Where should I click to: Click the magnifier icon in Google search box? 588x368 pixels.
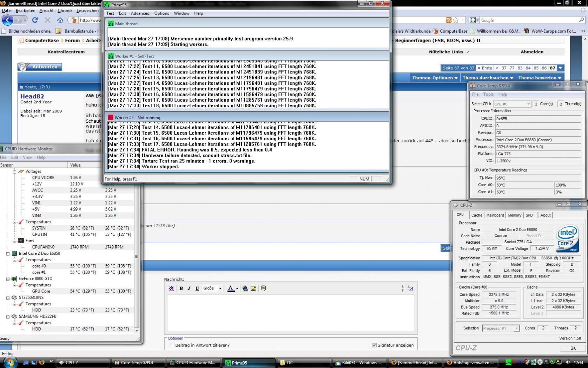[x=581, y=20]
